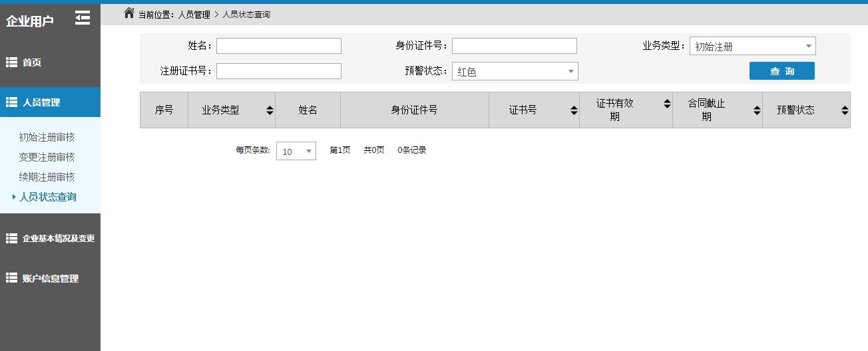Screen dimensions: 868x351
Task: Select 续期注册审核 in sidebar
Action: click(47, 177)
